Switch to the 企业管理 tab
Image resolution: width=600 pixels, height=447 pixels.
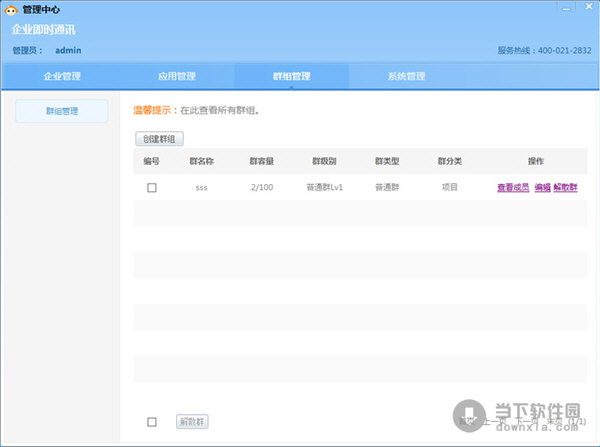pos(62,76)
